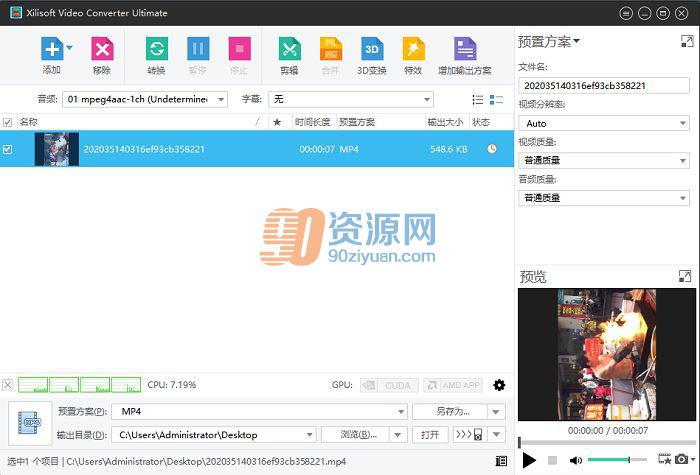The height and width of the screenshot is (475, 700).
Task: Click the Stop (停止) toolbar icon
Action: (239, 49)
